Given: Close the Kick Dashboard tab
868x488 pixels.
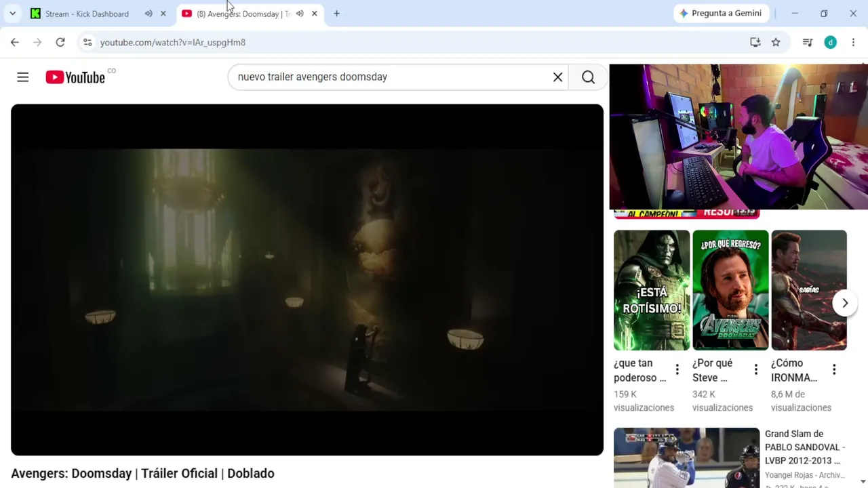Looking at the screenshot, I should pyautogui.click(x=163, y=14).
